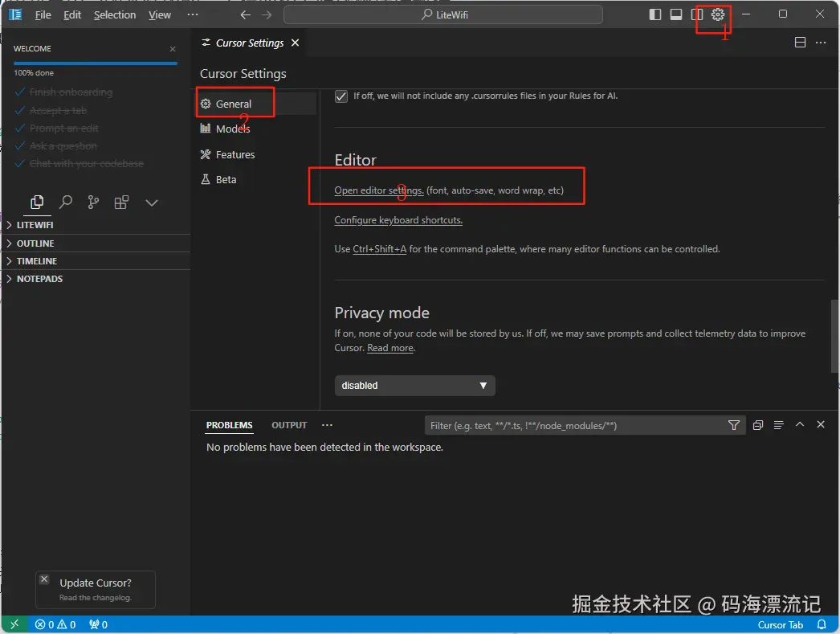Click the filter funnel icon in Problems
This screenshot has height=634, width=840.
click(733, 425)
